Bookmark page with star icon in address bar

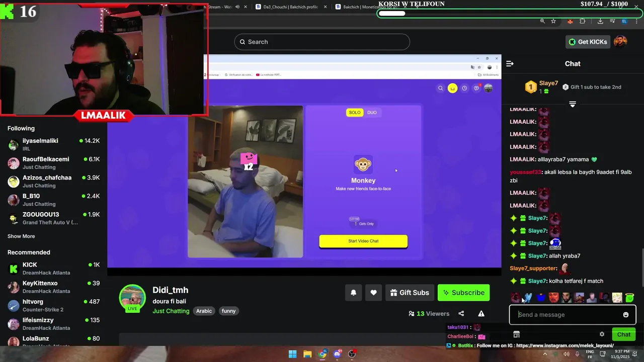click(553, 21)
